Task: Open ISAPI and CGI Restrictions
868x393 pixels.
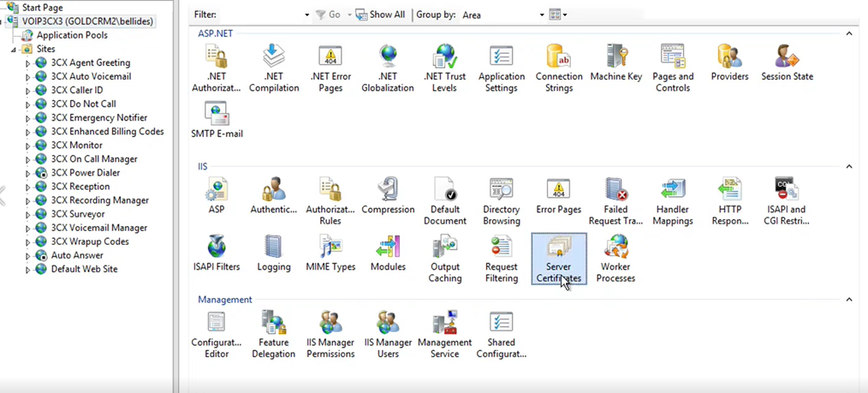Action: (787, 201)
